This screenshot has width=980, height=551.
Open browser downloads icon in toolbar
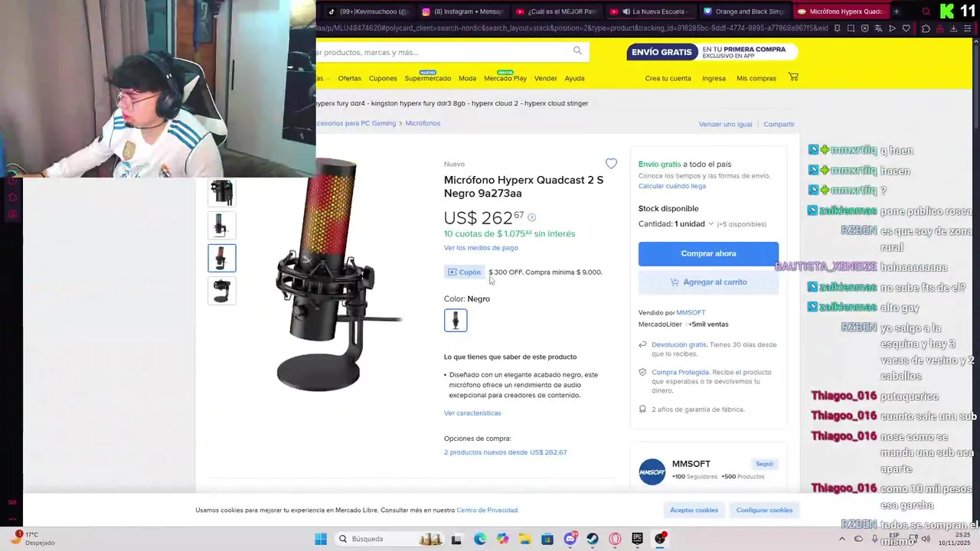[x=953, y=28]
